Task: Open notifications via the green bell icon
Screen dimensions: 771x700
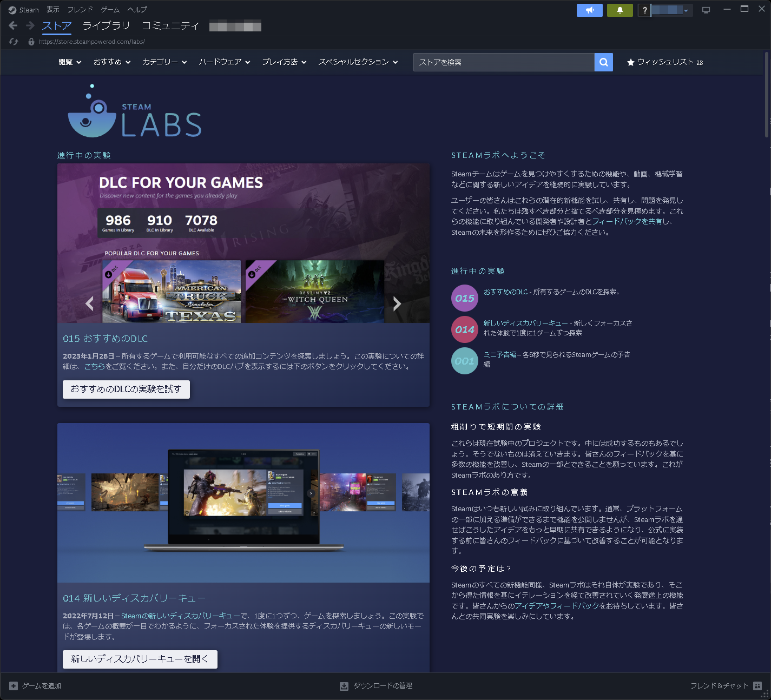Action: pos(620,10)
